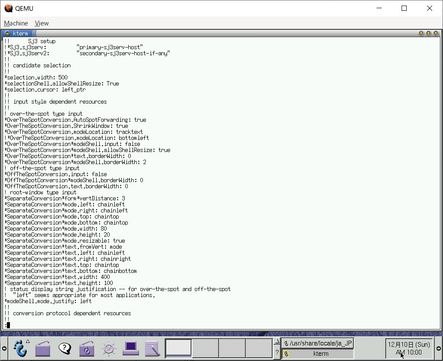Collapse the panel with right hide arrow
The height and width of the screenshot is (361, 443).
coord(439,348)
